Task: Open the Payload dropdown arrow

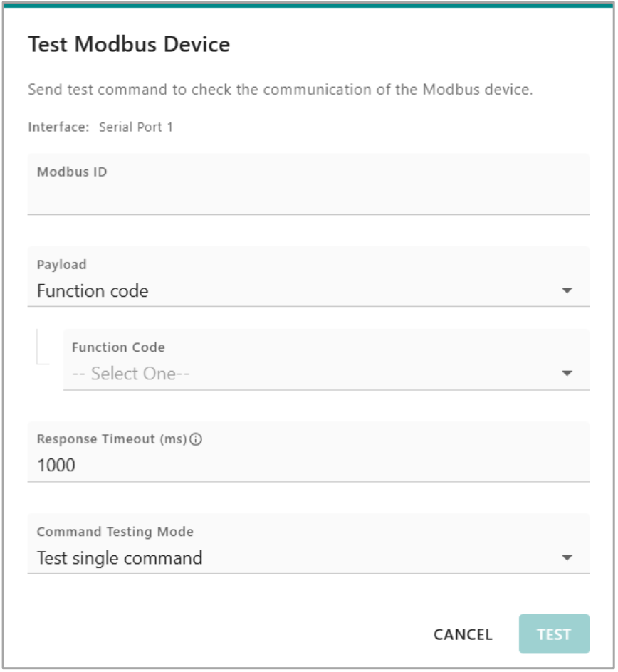Action: click(567, 291)
